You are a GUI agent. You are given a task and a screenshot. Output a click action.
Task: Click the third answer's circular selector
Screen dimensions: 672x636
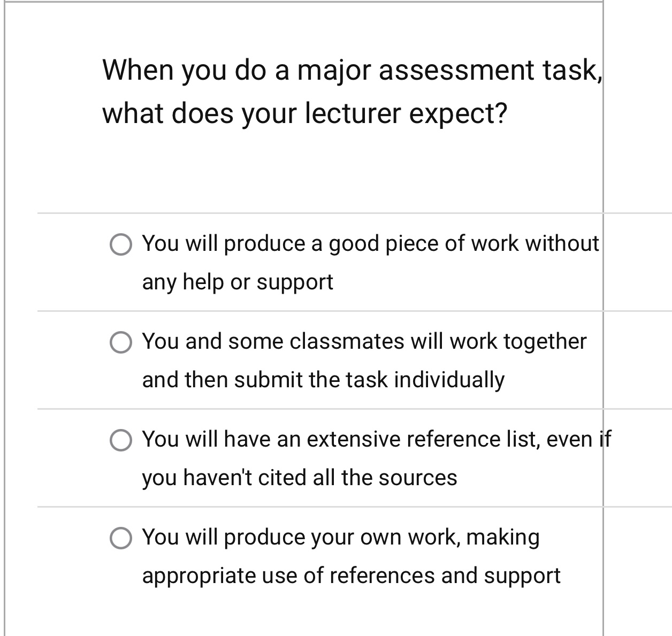coord(121,441)
